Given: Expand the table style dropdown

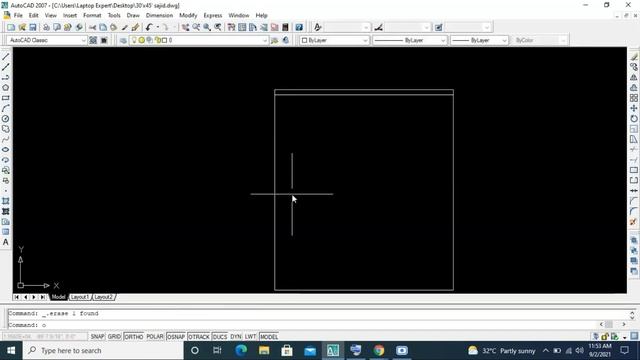Looking at the screenshot, I should click(x=486, y=27).
